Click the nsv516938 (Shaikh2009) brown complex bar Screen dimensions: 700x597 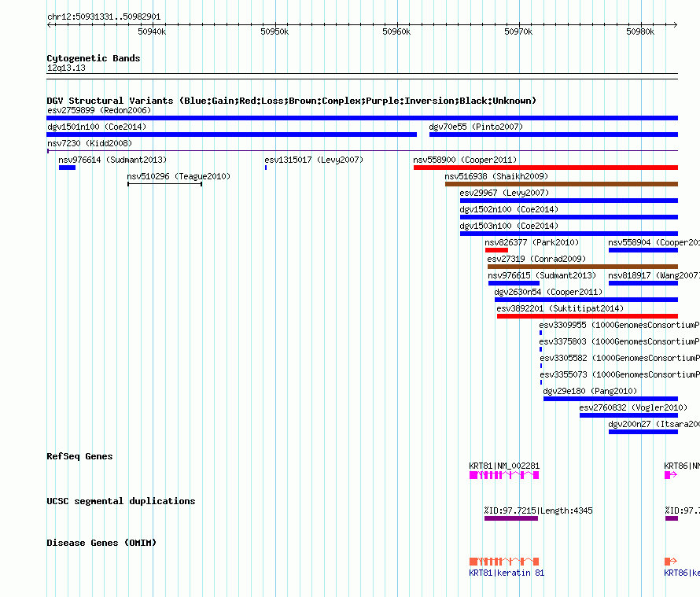(x=562, y=184)
